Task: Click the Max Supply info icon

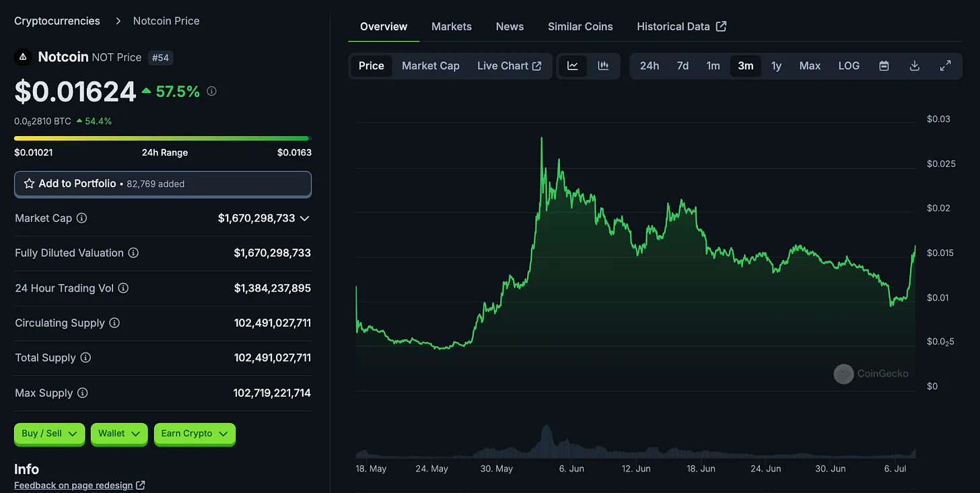Action: [82, 393]
